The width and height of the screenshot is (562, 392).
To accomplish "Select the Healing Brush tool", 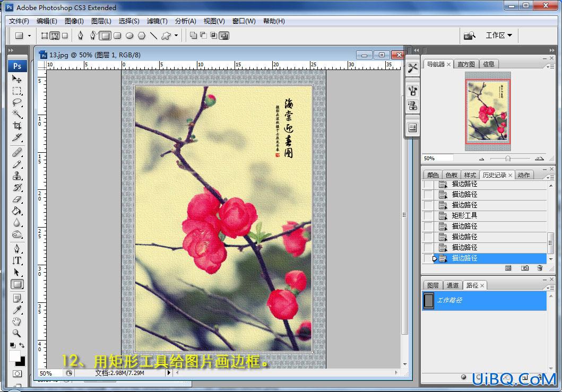I will 17,152.
